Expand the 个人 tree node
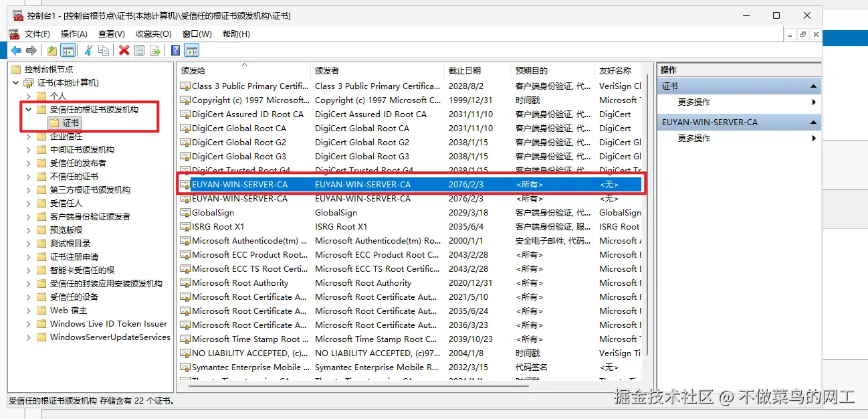Screen dimensions: 868x419 coord(29,96)
